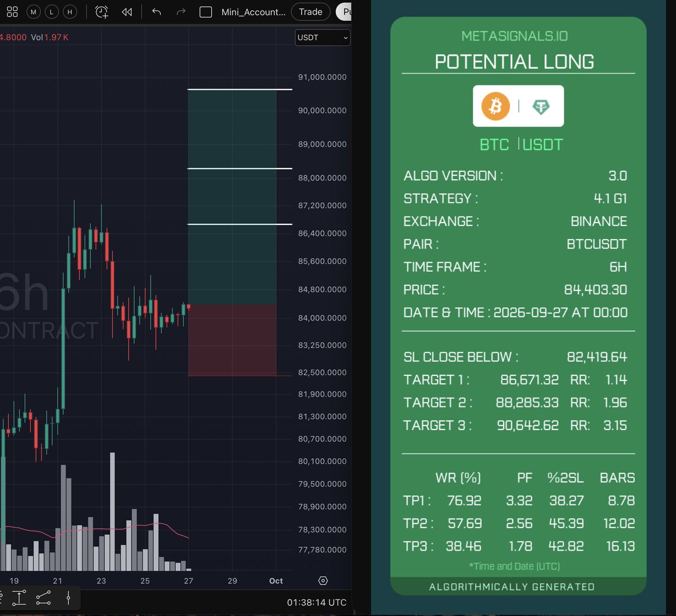Click the Bitcoin logo on the signal card

tap(495, 106)
